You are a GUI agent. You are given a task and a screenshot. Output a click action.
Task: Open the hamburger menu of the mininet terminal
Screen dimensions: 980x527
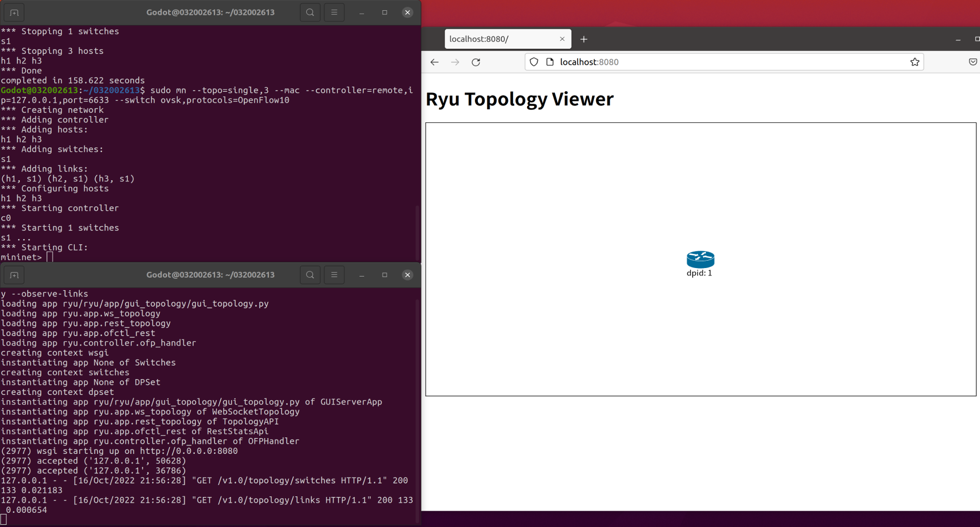(x=334, y=12)
